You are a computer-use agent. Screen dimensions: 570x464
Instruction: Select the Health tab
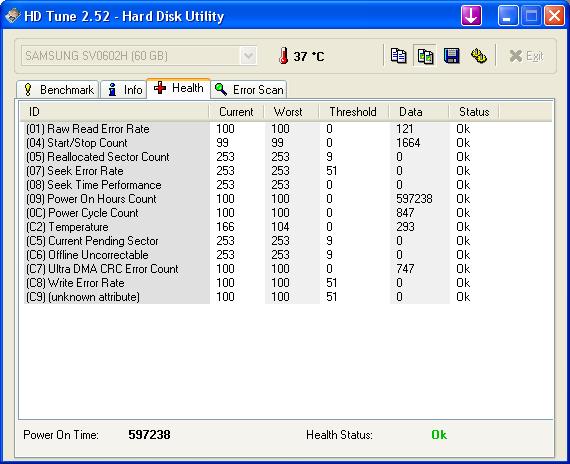[178, 88]
